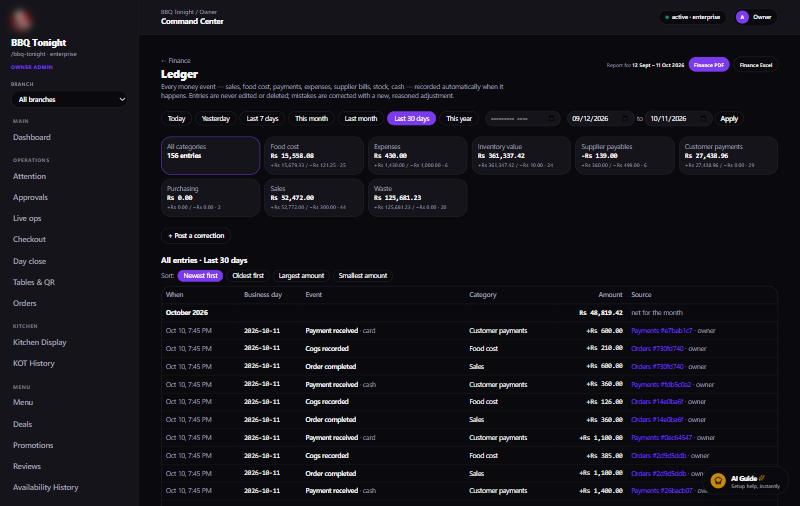
Task: Open Deals in the sidebar
Action: [x=22, y=424]
